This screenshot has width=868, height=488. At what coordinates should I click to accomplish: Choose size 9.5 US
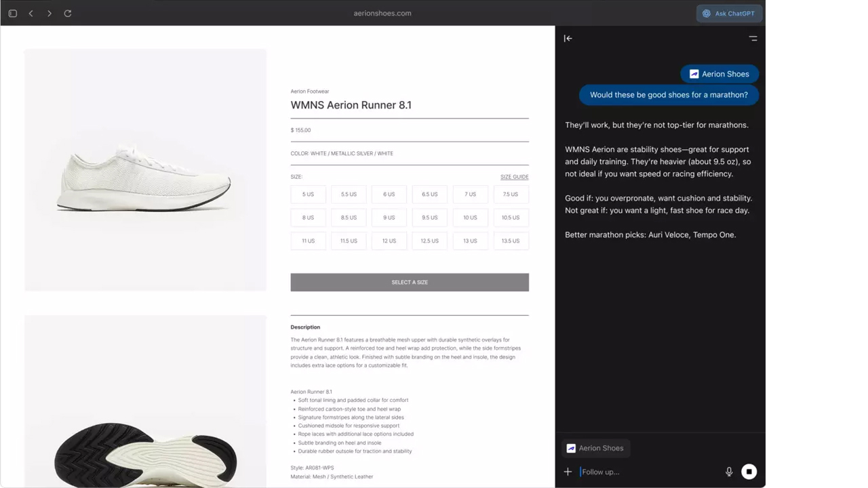click(x=429, y=218)
